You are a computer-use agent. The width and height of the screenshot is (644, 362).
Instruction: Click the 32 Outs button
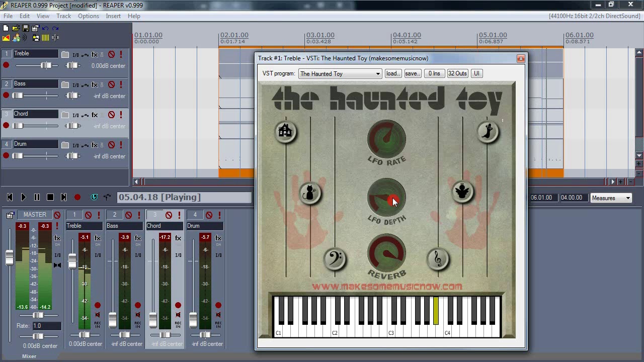(x=457, y=73)
